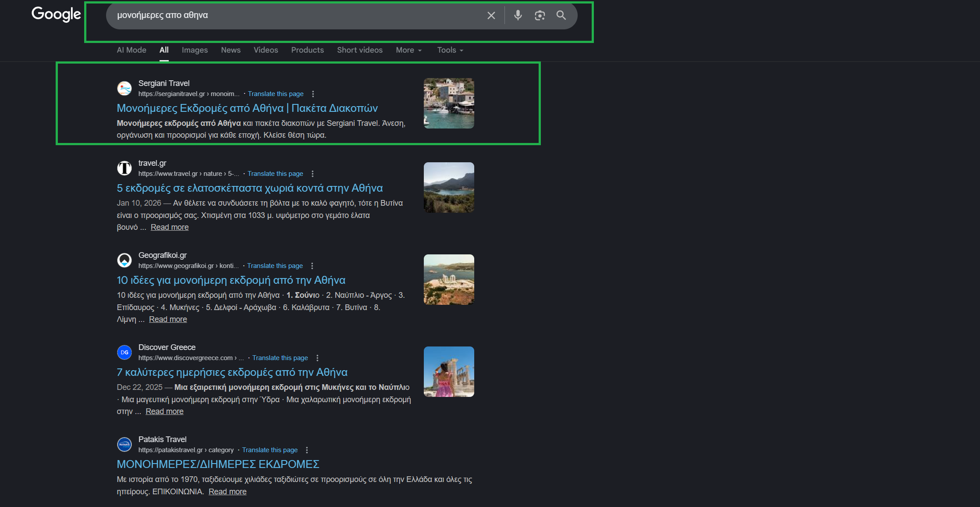Clear the search box with X icon

491,15
